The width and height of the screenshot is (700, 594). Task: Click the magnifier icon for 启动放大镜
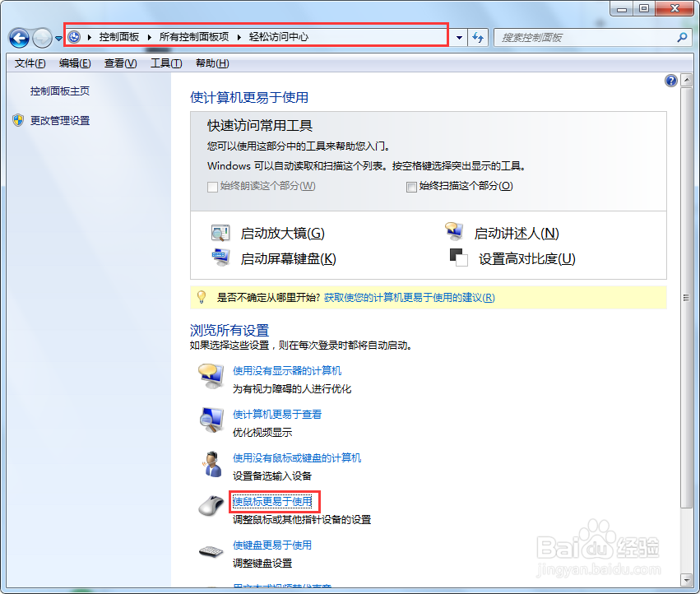220,233
